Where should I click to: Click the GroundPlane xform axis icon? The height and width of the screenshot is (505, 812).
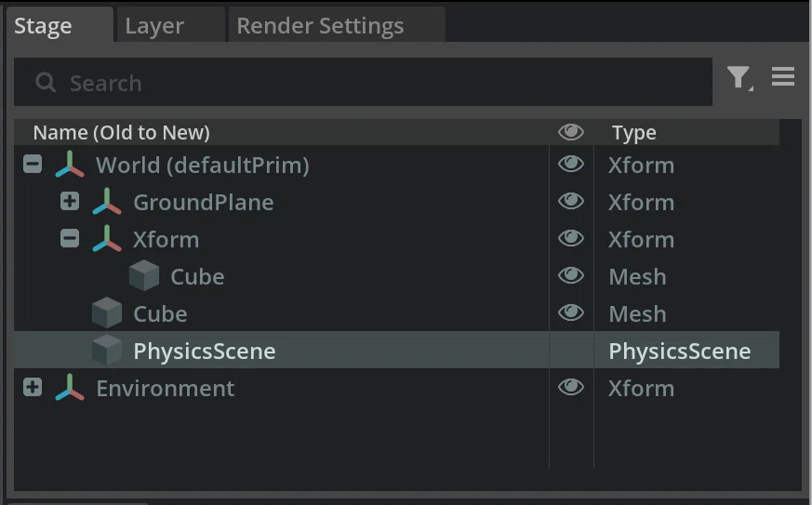coord(107,202)
